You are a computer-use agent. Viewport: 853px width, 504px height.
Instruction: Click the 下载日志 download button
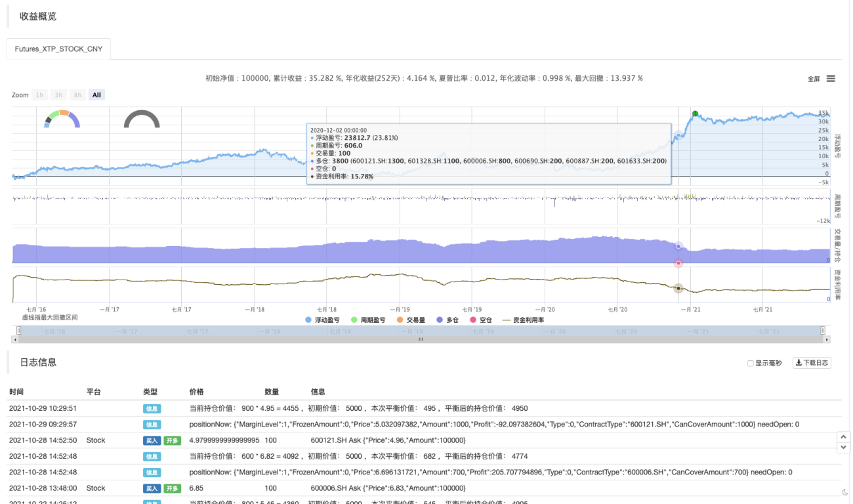tap(812, 363)
